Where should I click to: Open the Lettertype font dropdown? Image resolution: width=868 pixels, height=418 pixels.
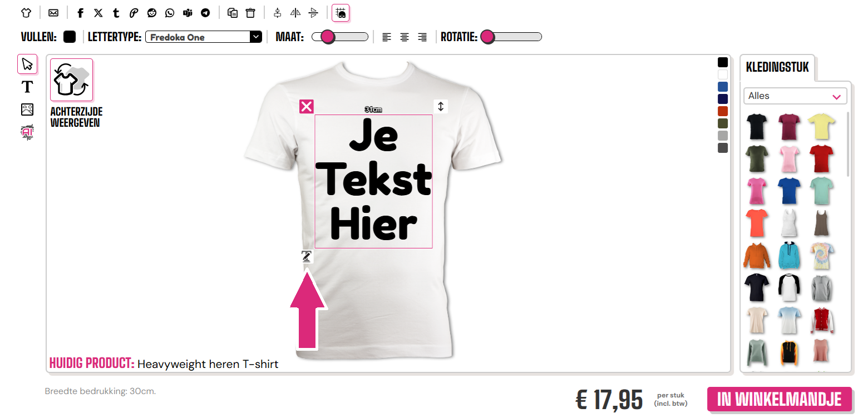203,37
